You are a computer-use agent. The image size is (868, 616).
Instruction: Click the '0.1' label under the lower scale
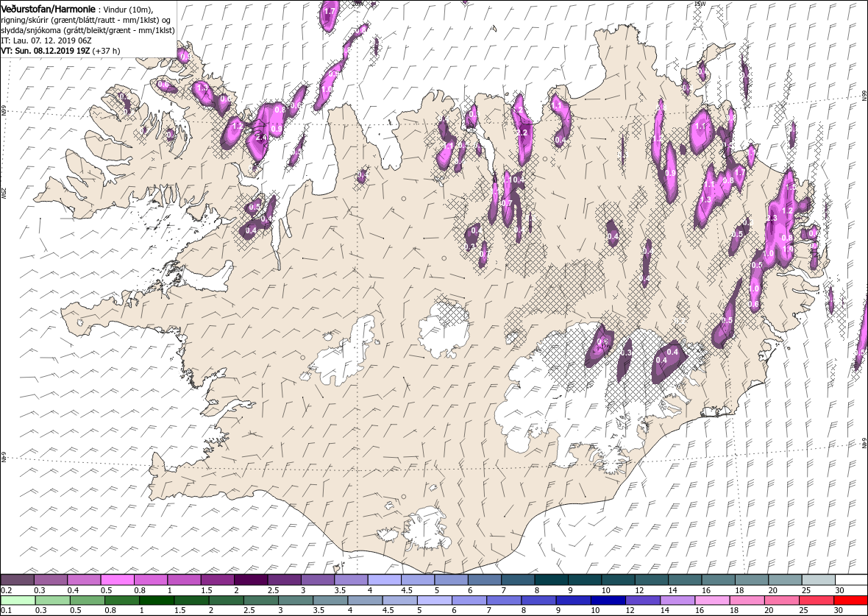click(x=6, y=610)
